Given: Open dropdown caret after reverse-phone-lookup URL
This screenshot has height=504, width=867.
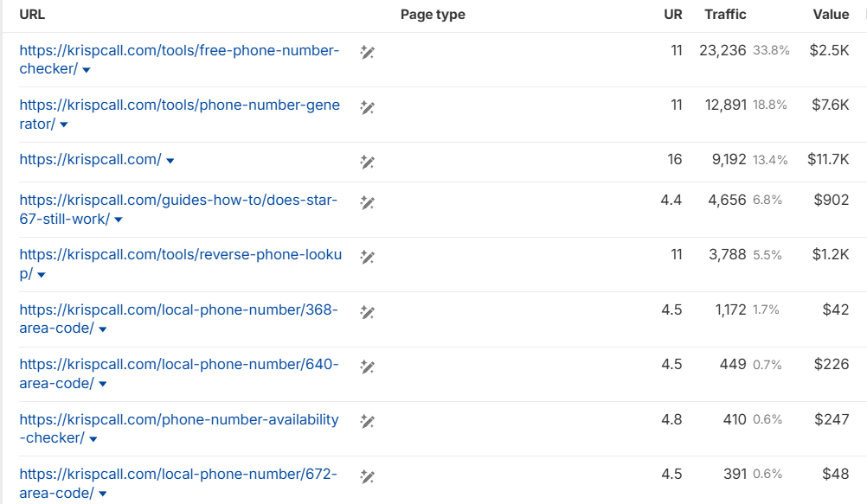Looking at the screenshot, I should (42, 275).
